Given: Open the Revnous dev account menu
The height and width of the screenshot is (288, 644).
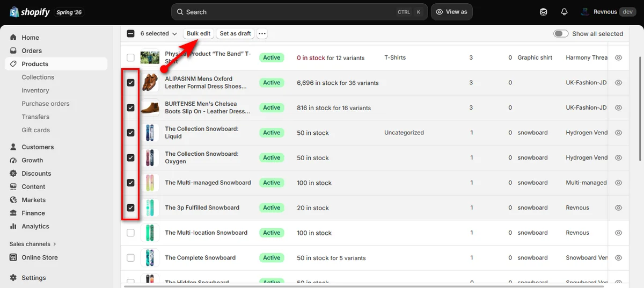Looking at the screenshot, I should (608, 12).
